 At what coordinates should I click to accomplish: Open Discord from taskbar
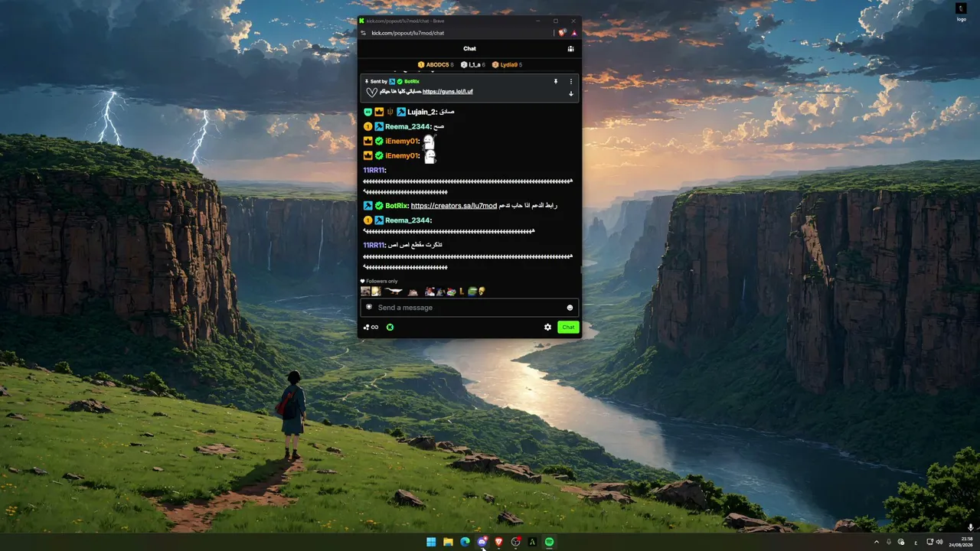[482, 542]
